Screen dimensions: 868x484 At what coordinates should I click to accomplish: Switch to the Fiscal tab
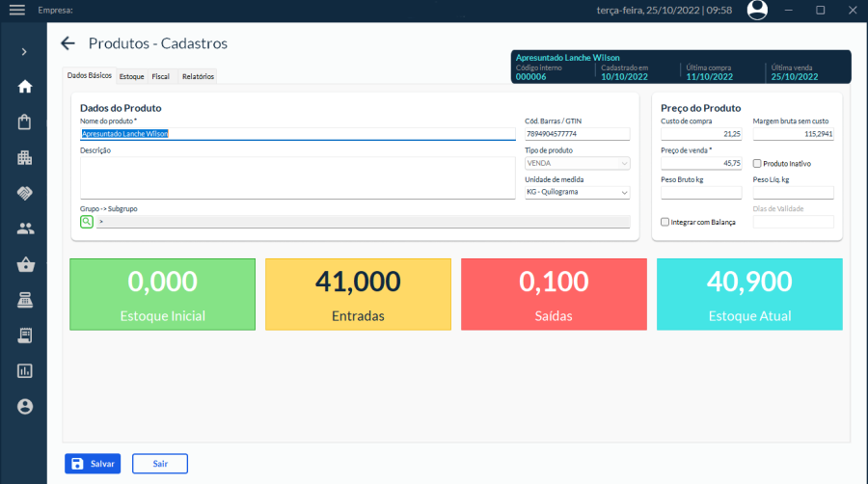[161, 76]
